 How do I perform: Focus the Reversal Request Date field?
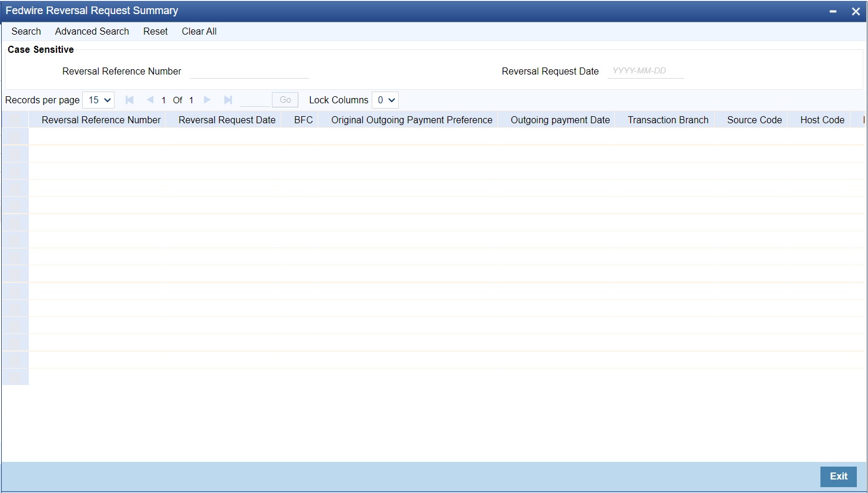646,71
